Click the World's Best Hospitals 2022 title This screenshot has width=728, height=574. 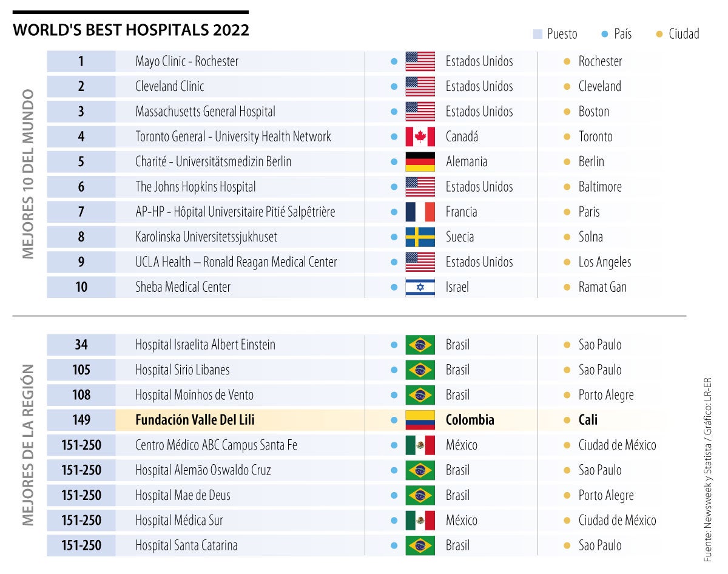pos(131,30)
